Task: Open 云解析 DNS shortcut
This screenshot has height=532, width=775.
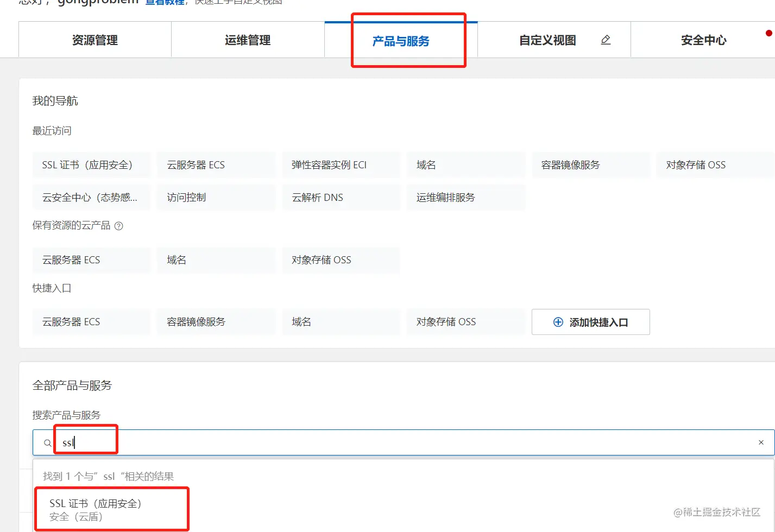Action: pos(341,198)
